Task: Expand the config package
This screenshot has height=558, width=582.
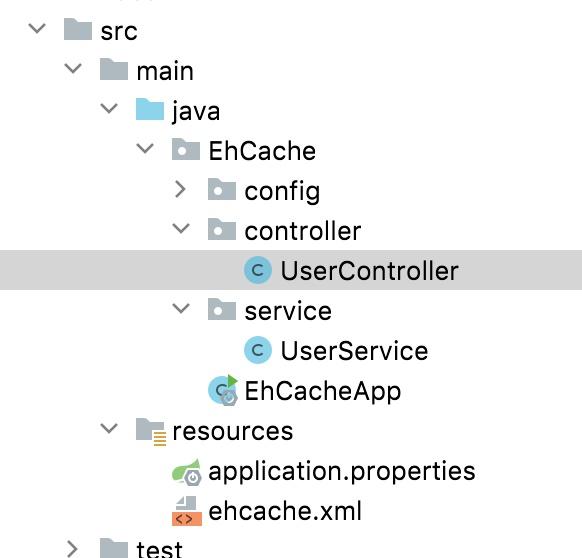Action: pyautogui.click(x=180, y=189)
